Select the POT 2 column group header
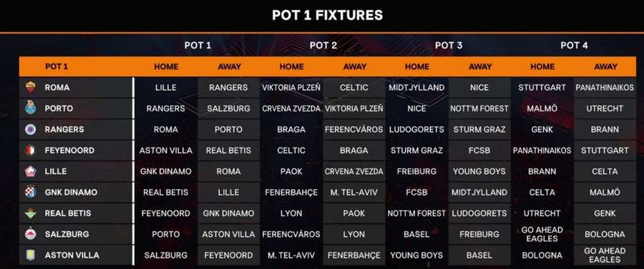The image size is (644, 269). coord(323,46)
